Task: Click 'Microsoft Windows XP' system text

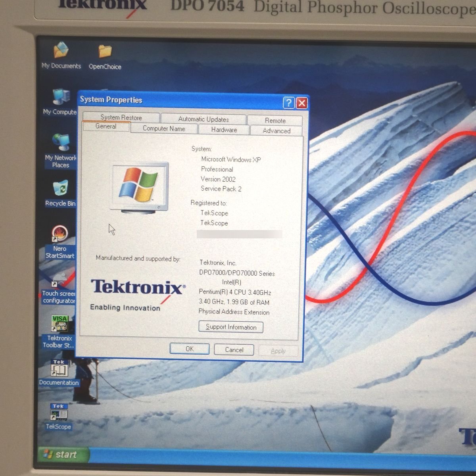Action: tap(231, 159)
